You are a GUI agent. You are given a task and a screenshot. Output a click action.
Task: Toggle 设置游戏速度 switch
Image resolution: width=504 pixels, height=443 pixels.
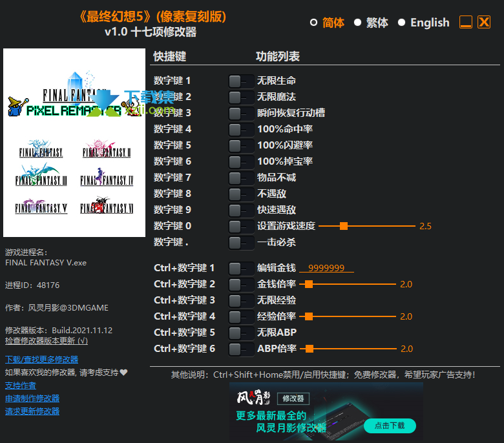(241, 226)
